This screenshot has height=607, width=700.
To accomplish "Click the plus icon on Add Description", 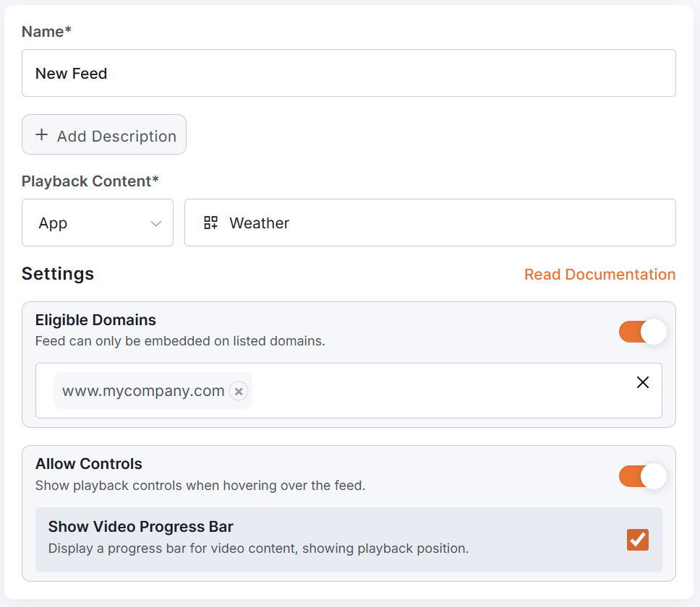I will tap(41, 134).
